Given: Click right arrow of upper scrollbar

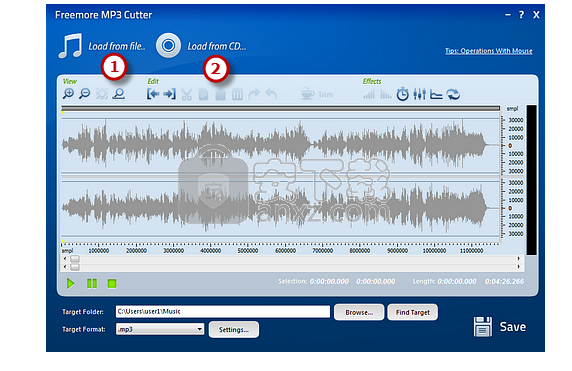Looking at the screenshot, I should pyautogui.click(x=518, y=259).
